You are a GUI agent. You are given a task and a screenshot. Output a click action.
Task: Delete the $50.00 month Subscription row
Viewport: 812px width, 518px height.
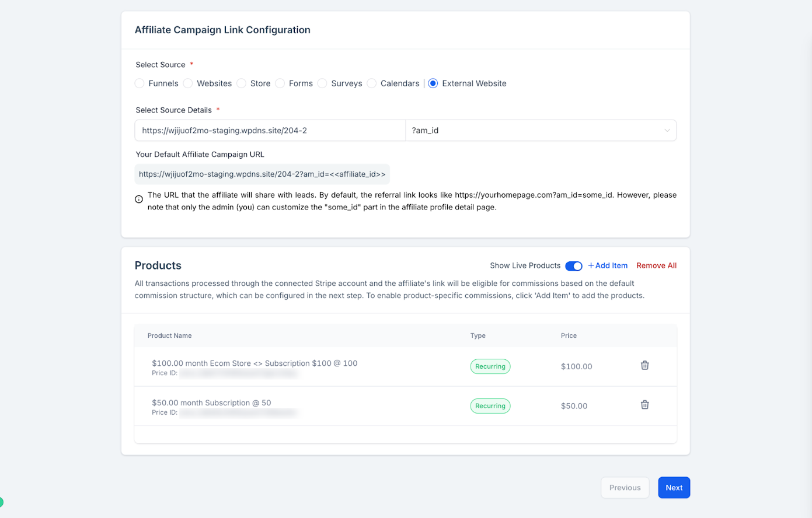point(644,405)
